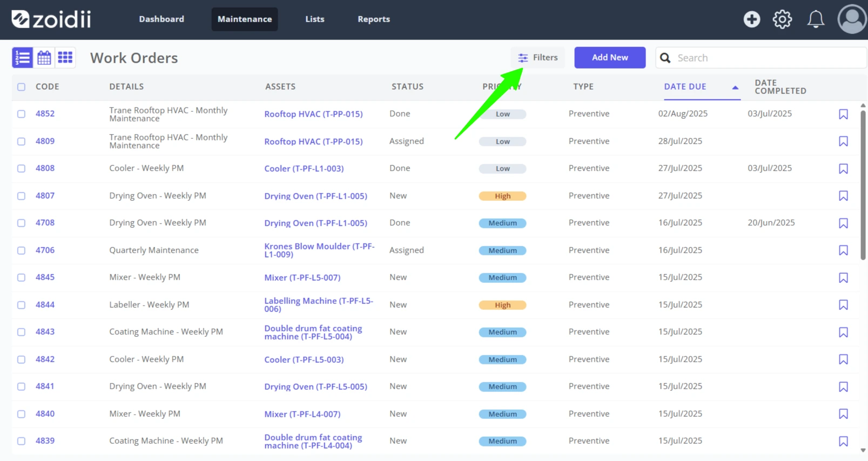Switch to grid view icon
Screen dimensions: 868x461
click(x=65, y=58)
